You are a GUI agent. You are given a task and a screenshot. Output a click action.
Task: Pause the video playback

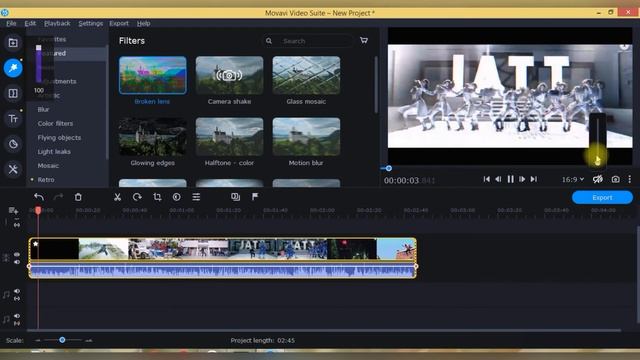(510, 179)
